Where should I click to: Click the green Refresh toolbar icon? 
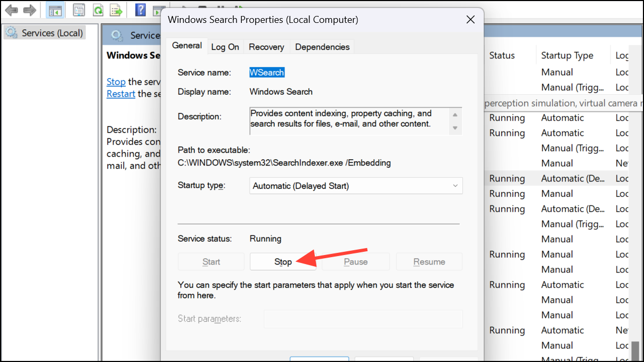98,10
